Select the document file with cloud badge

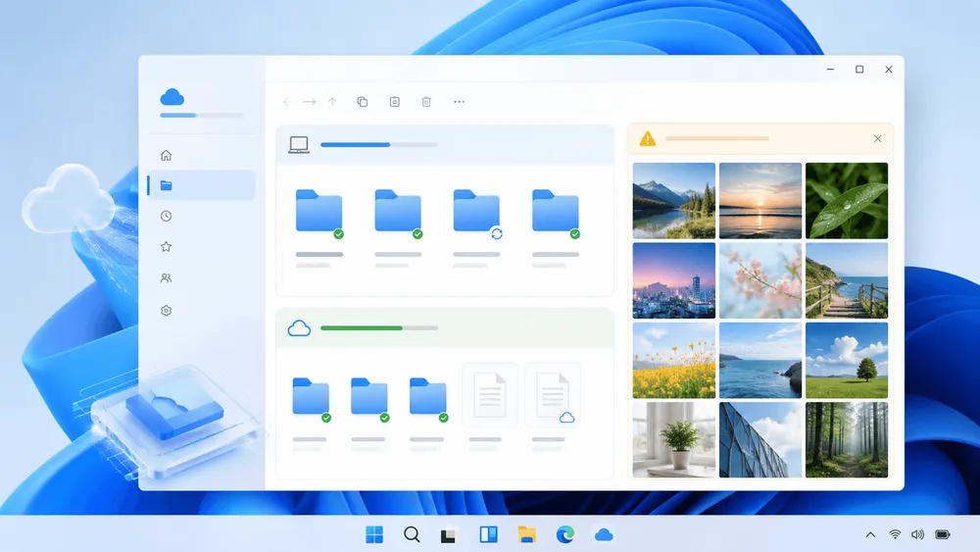point(553,395)
